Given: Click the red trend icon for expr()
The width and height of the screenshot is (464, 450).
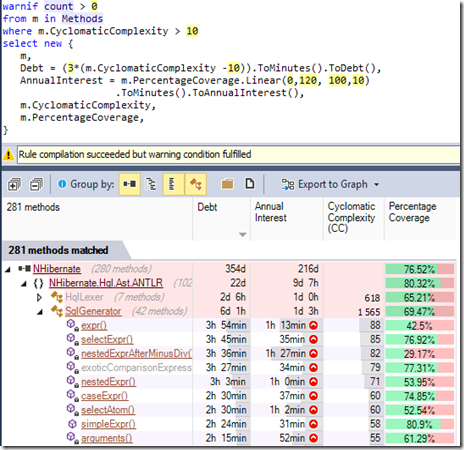Looking at the screenshot, I should click(313, 325).
